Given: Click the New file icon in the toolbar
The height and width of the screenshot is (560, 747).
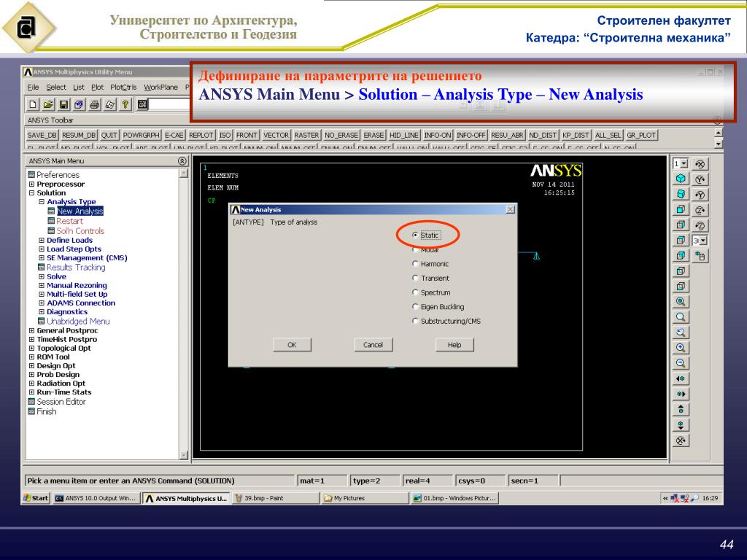Looking at the screenshot, I should pyautogui.click(x=32, y=104).
